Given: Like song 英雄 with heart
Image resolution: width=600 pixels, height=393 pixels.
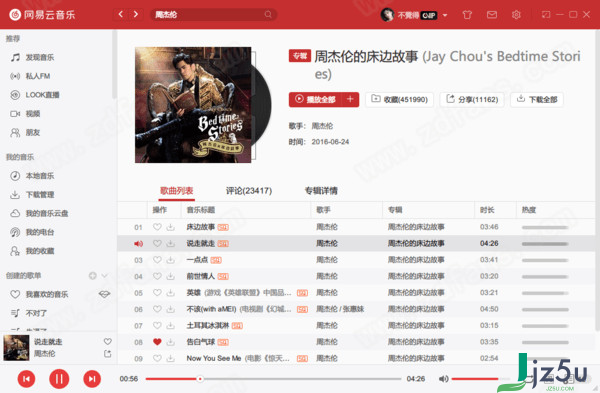Looking at the screenshot, I should click(157, 293).
